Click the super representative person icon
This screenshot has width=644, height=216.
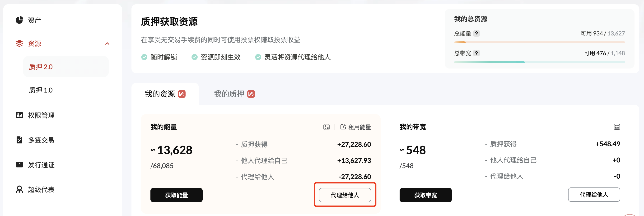(19, 189)
